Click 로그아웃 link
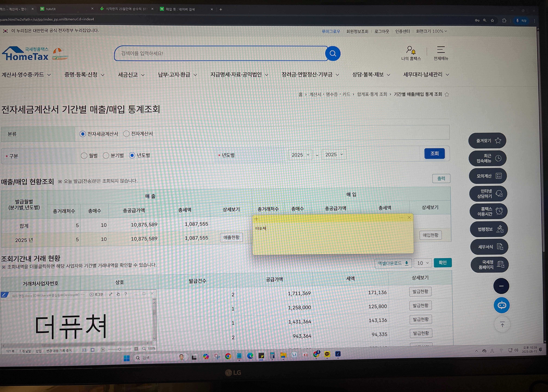548x392 pixels. coord(382,31)
